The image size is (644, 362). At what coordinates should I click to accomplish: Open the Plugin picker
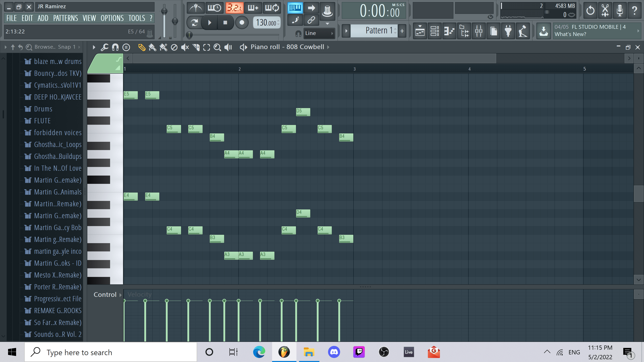[x=508, y=31]
